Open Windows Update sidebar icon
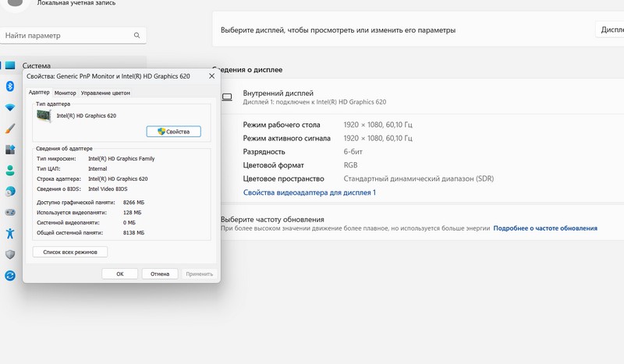Image resolution: width=624 pixels, height=364 pixels. click(x=10, y=275)
